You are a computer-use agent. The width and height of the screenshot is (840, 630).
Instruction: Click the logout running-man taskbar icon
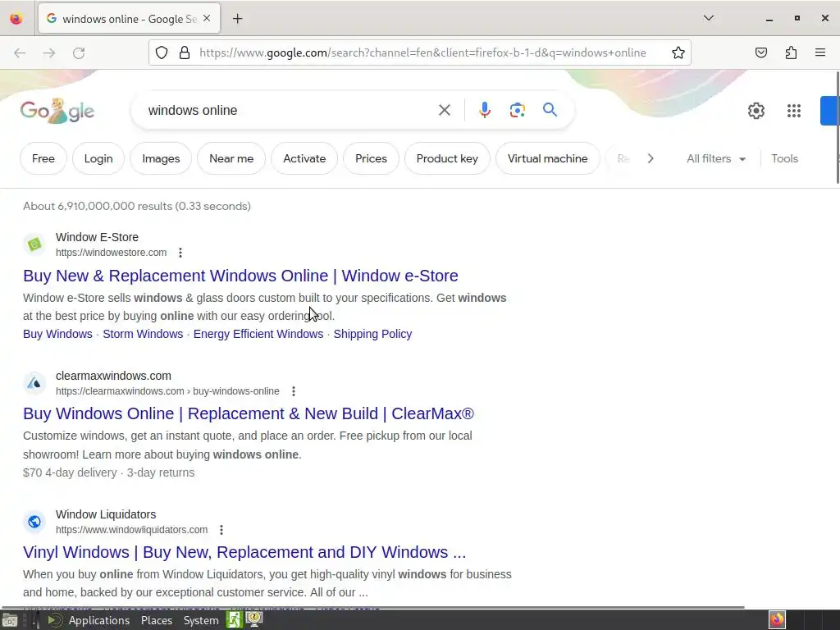[x=234, y=620]
